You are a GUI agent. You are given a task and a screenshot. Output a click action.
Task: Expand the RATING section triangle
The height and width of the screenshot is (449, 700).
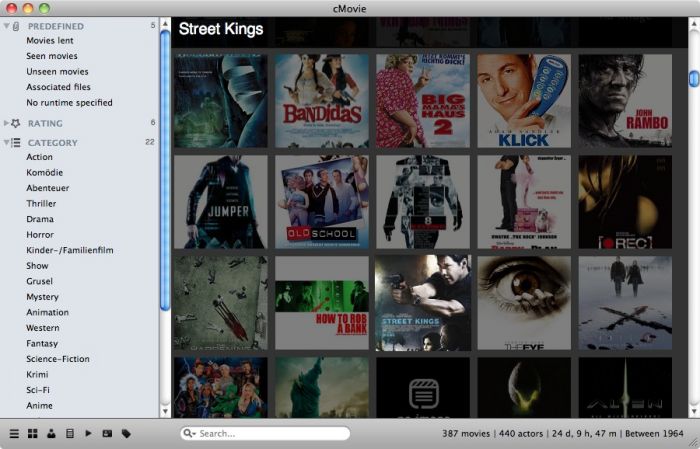tap(6, 123)
